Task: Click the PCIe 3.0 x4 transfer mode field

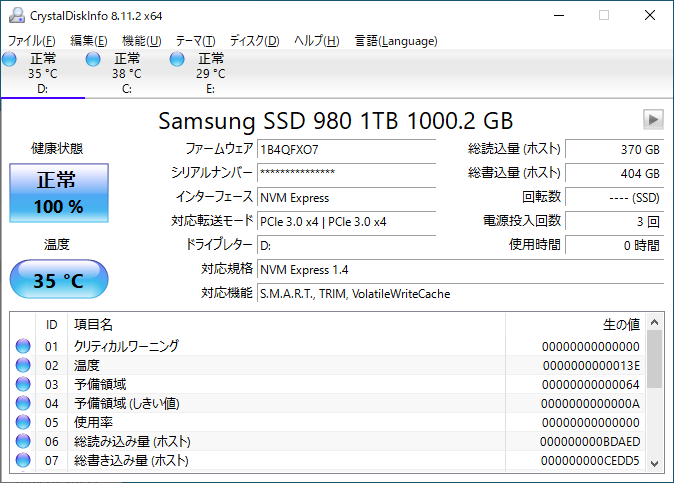Action: [346, 221]
